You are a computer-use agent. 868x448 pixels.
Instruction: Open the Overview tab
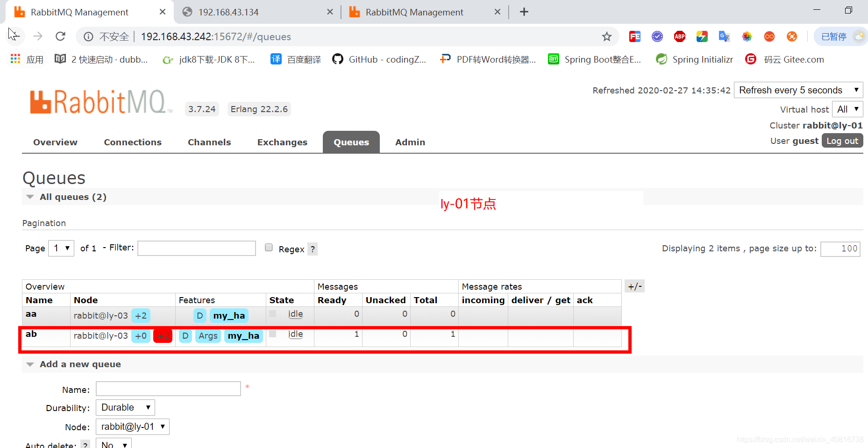point(55,142)
